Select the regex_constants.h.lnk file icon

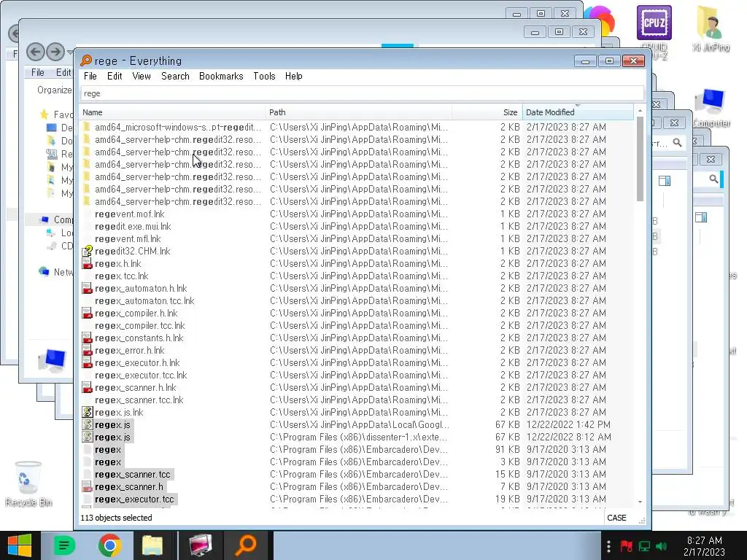click(88, 338)
